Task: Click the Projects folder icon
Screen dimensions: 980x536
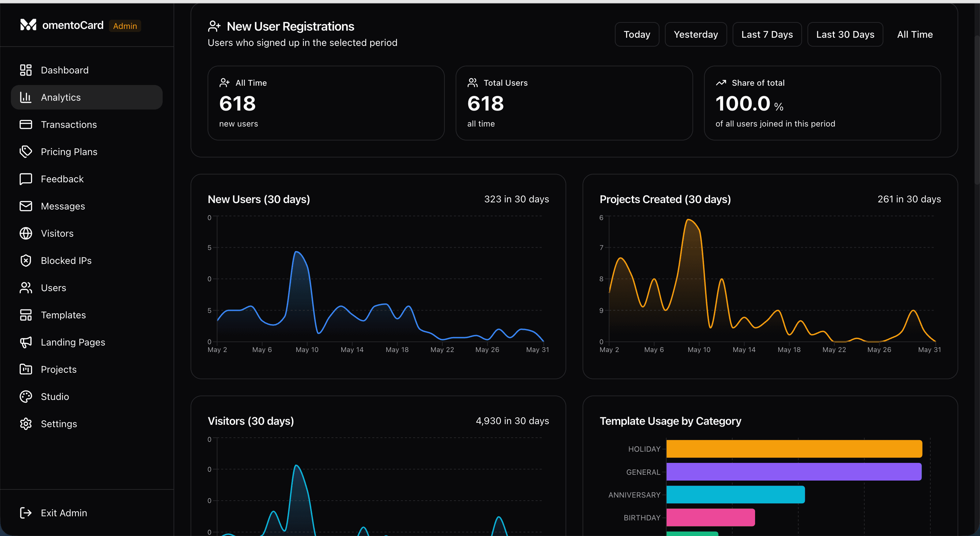Action: (x=26, y=369)
